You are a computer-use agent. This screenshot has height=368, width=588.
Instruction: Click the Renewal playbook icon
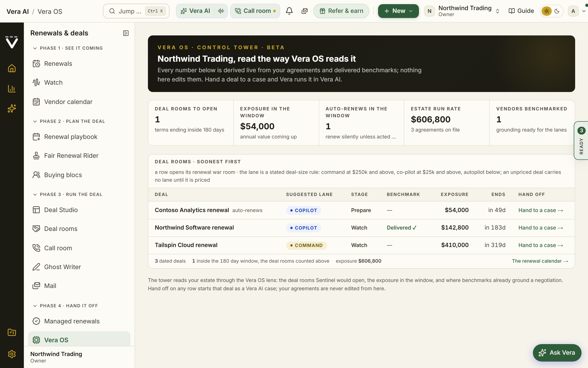tap(36, 137)
